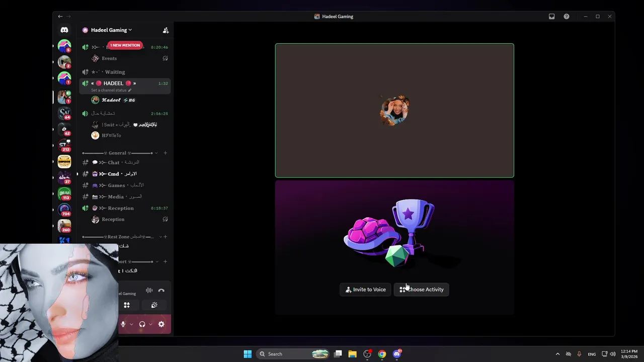Open File Explorer from the taskbar
This screenshot has height=362, width=644.
(x=352, y=354)
